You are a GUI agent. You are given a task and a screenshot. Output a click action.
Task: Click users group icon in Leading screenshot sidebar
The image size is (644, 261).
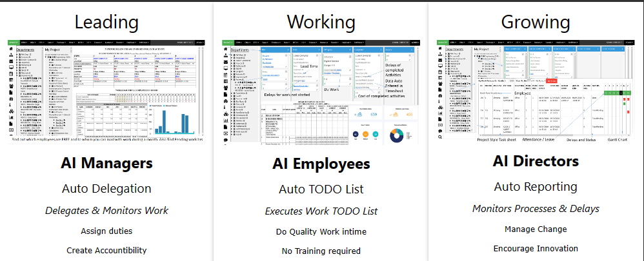[11, 86]
